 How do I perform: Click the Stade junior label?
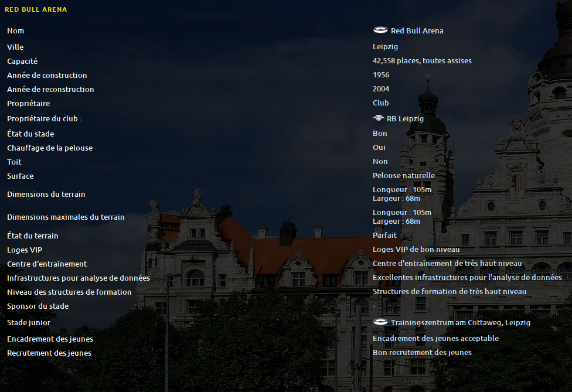[29, 323]
